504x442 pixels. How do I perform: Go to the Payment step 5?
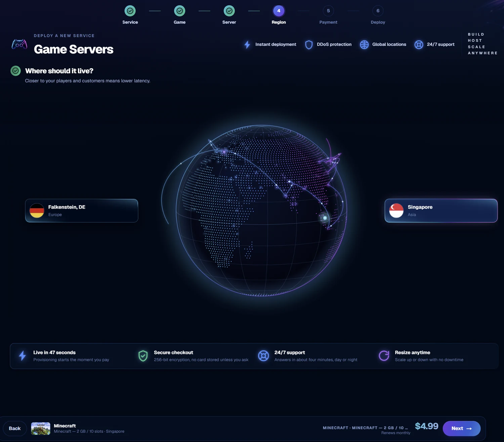[328, 11]
